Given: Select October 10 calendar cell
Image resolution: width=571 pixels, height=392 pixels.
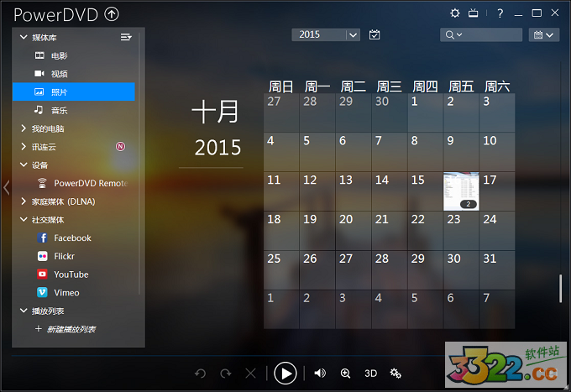Looking at the screenshot, I should [497, 152].
